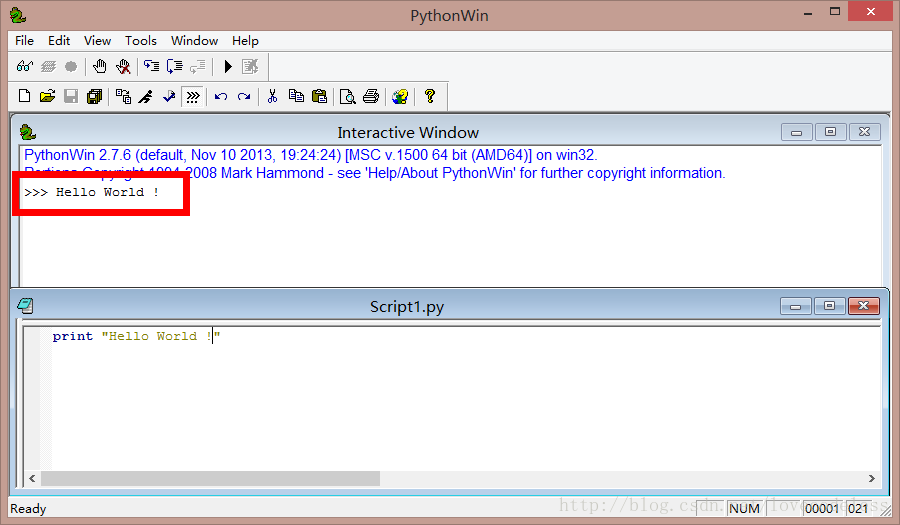
Task: Click the Script1.py horizontal scrollbar thumb
Action: tap(210, 478)
